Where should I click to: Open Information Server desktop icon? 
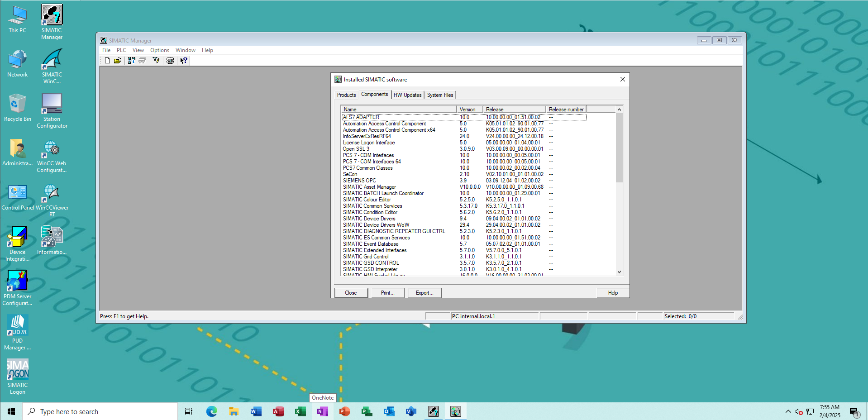tap(52, 241)
